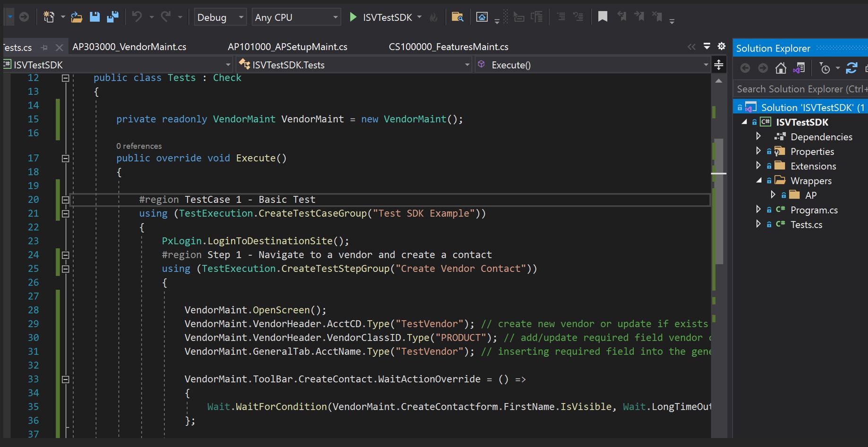Viewport: 868px width, 447px height.
Task: Open the ISVTestSDK project navigation dropdown
Action: click(x=118, y=65)
